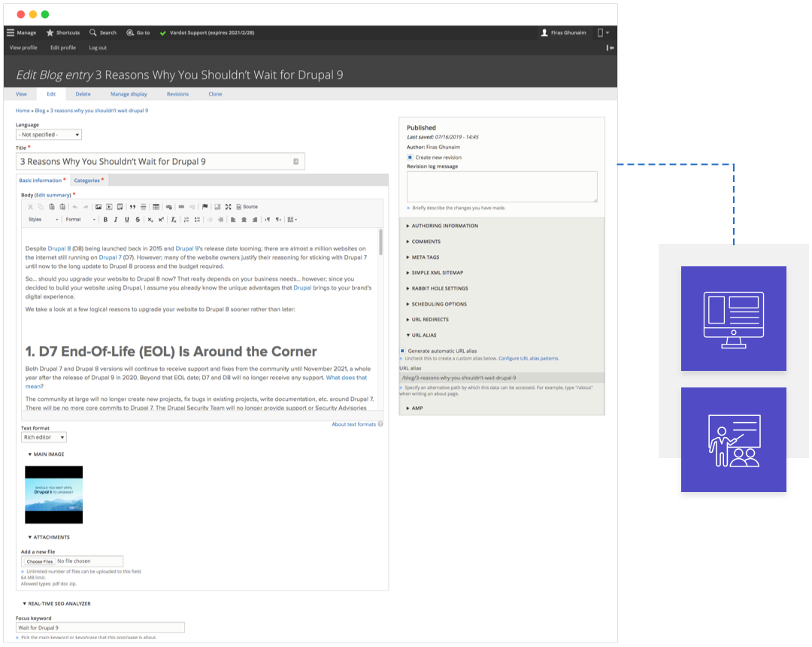Screen dimensions: 812x647
Task: Toggle strikethrough formatting
Action: [x=138, y=220]
